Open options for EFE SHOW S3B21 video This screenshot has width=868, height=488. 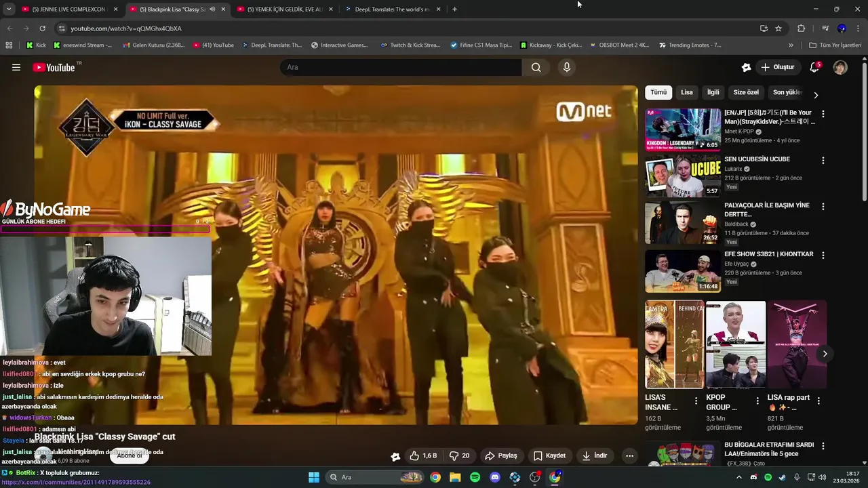823,256
